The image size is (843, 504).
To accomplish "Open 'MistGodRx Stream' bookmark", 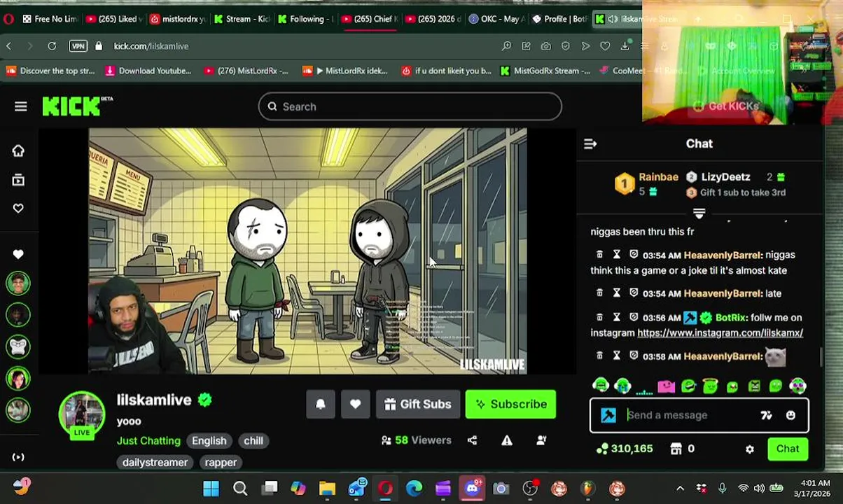I will pyautogui.click(x=545, y=71).
